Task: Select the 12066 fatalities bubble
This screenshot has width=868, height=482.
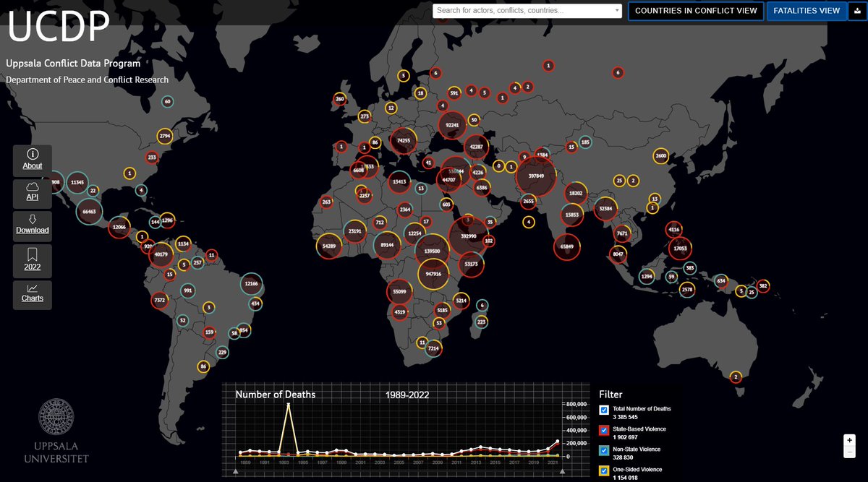Action: 120,227
